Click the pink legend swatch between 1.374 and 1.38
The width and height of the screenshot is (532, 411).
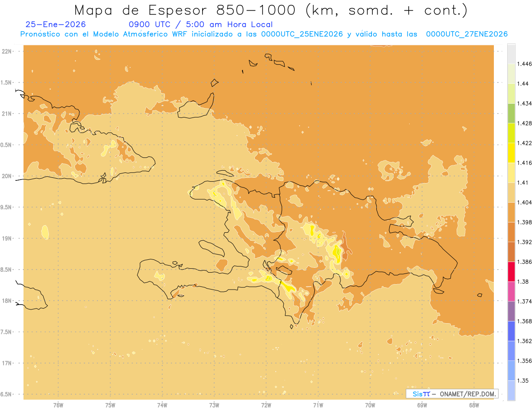tap(511, 291)
